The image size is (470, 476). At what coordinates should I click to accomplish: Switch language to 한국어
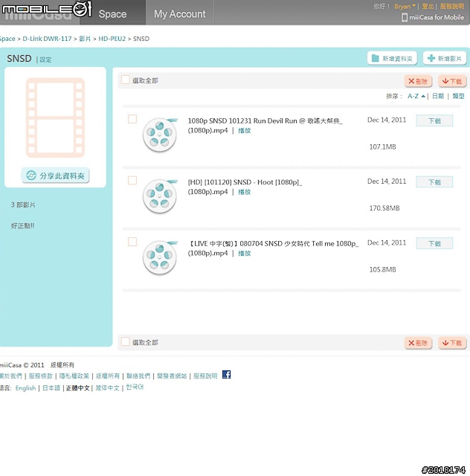(x=135, y=387)
